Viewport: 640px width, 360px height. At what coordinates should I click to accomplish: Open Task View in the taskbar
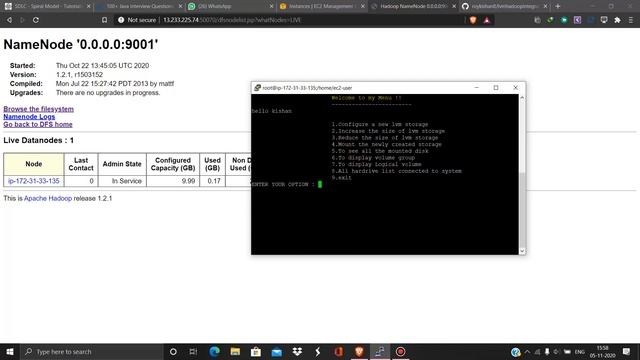[x=193, y=351]
